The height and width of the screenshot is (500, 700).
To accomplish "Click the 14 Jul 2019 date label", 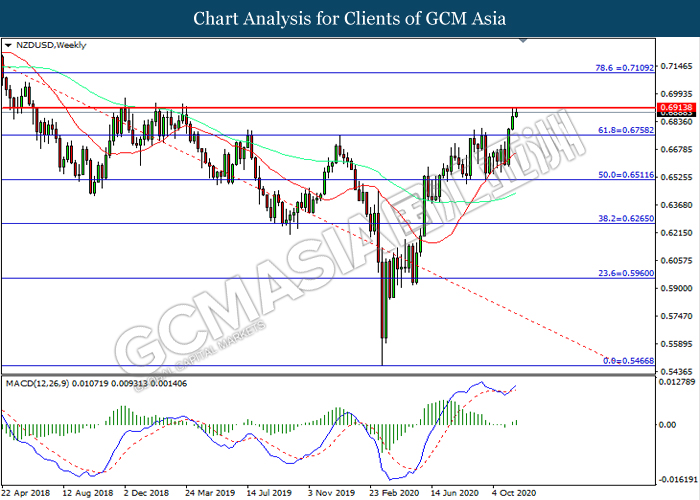I will (x=269, y=493).
